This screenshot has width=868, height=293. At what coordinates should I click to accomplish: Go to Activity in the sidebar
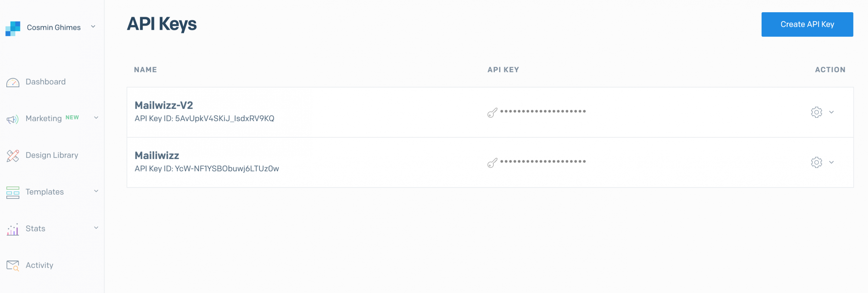tap(39, 265)
